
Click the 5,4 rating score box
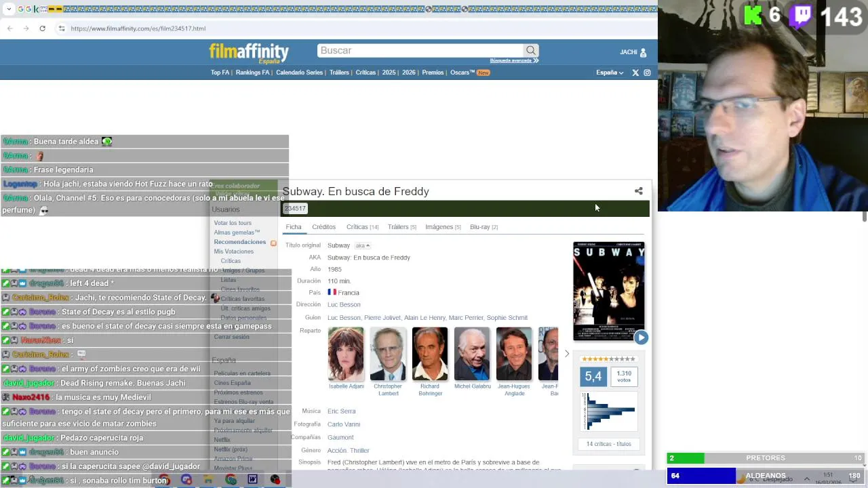(593, 377)
